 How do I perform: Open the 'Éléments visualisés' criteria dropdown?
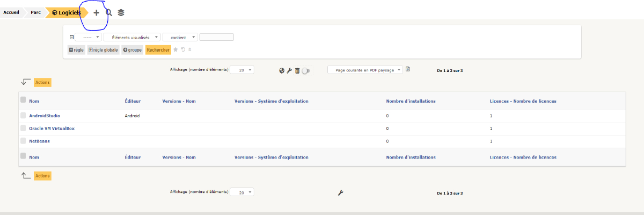click(132, 38)
